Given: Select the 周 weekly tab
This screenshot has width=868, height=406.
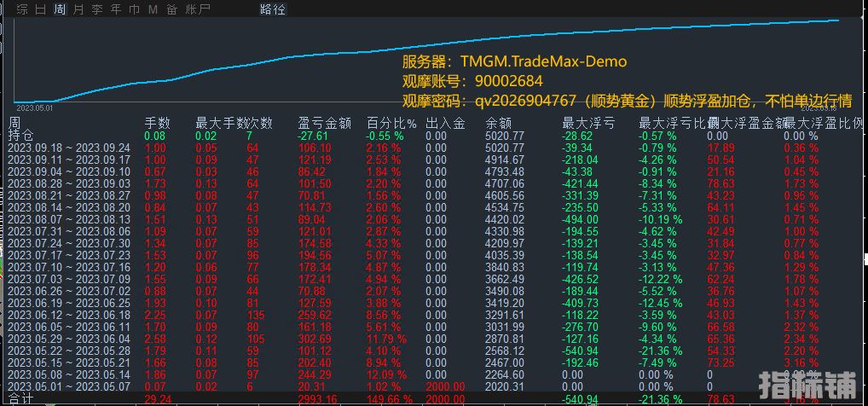Looking at the screenshot, I should tap(60, 9).
